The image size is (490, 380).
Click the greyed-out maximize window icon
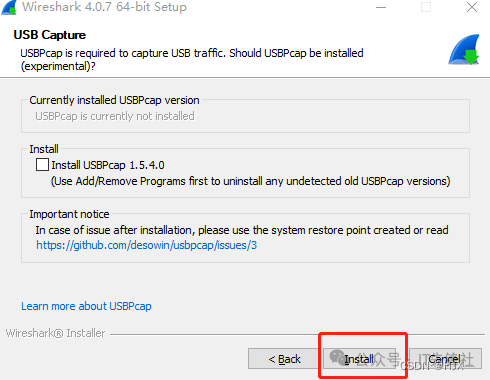[x=426, y=7]
